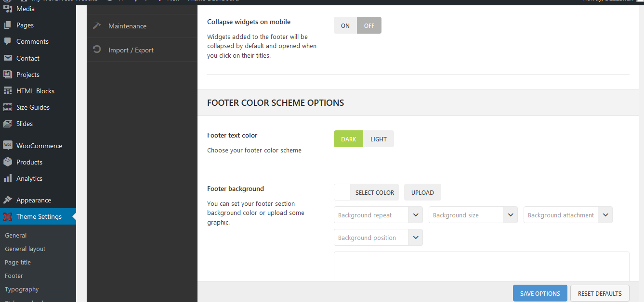Image resolution: width=644 pixels, height=302 pixels.
Task: Click the Maintenance hammer icon
Action: [97, 26]
